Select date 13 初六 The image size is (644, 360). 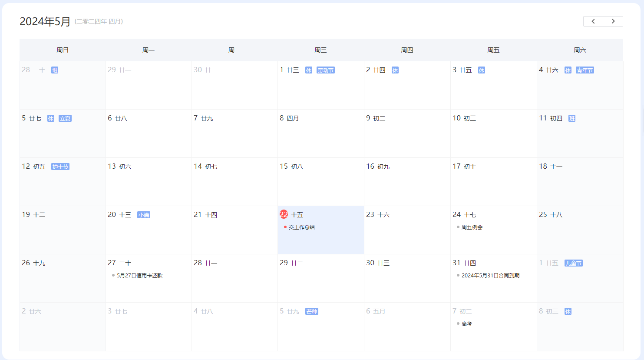point(149,182)
